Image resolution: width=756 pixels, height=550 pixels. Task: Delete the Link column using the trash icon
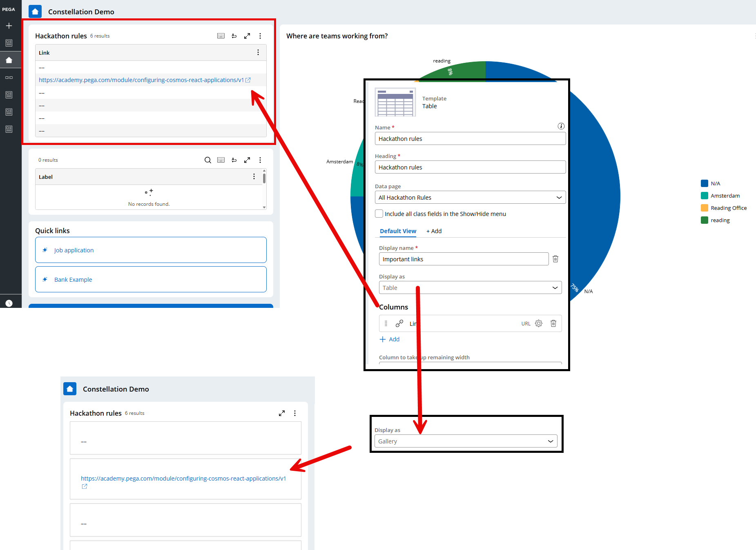(x=553, y=323)
